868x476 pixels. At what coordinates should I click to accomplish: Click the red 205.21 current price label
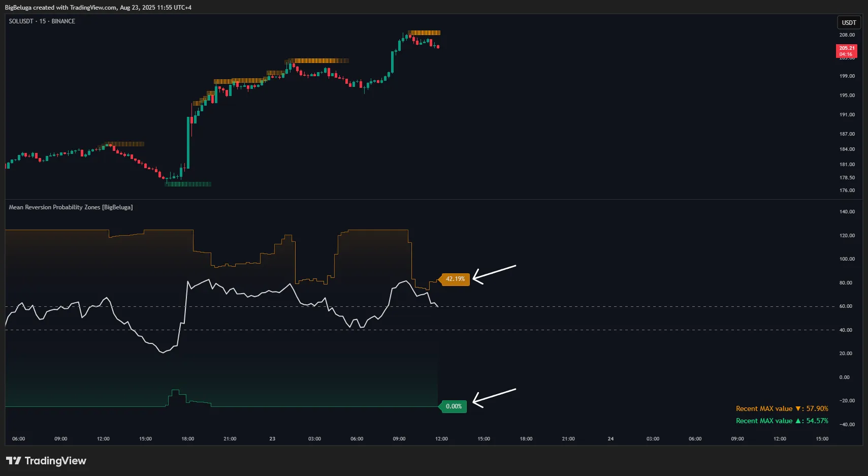click(x=847, y=51)
